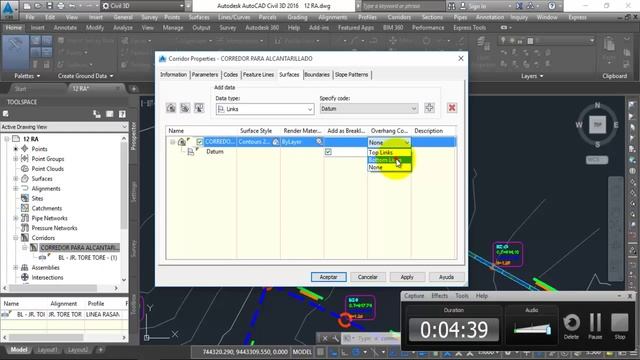
Task: Switch to the Boundaries tab
Action: tap(317, 75)
